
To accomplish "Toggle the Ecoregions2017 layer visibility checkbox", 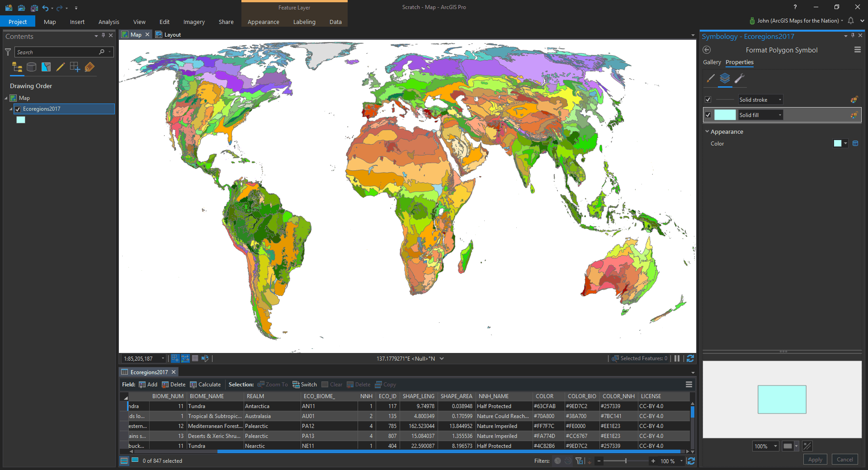I will point(18,109).
